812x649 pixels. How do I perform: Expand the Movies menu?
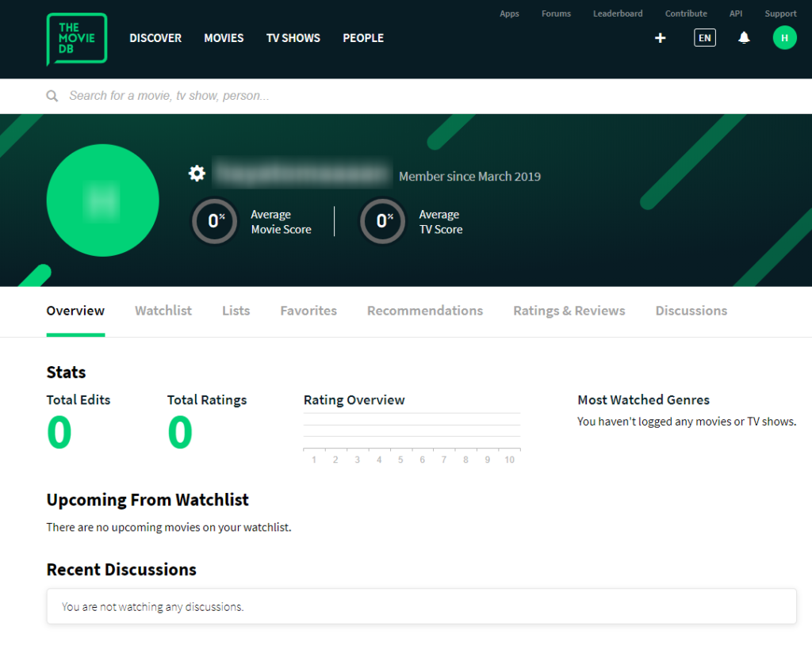(224, 38)
